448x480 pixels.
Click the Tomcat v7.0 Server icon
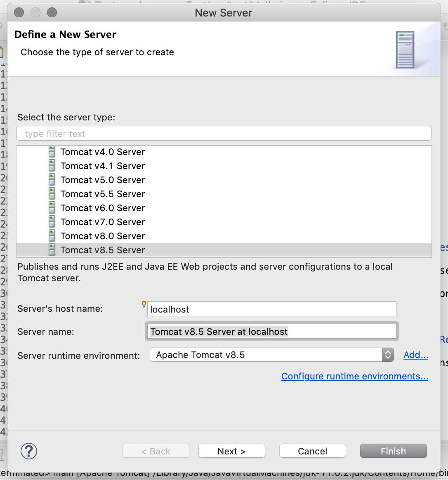click(x=52, y=222)
